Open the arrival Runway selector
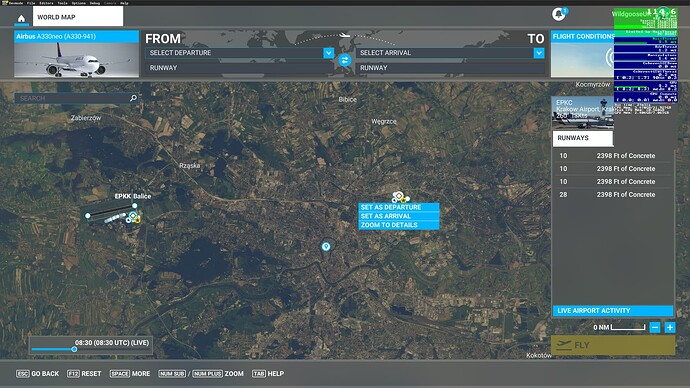 (x=450, y=68)
